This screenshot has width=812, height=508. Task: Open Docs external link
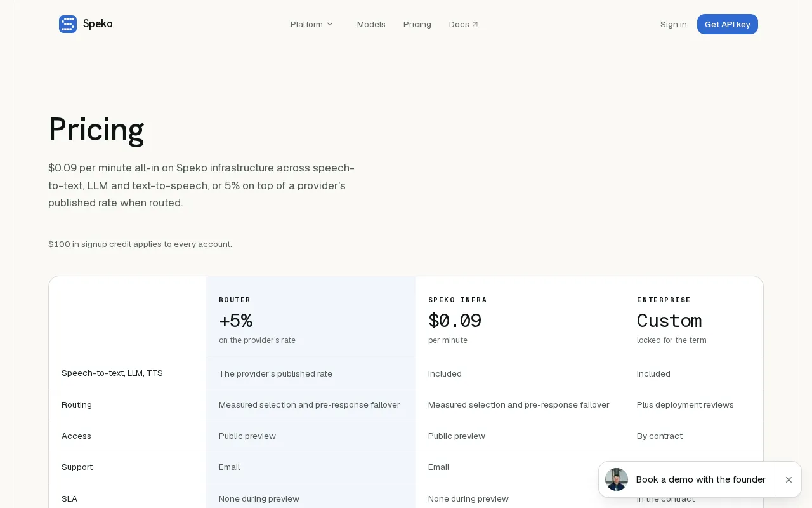click(x=464, y=24)
